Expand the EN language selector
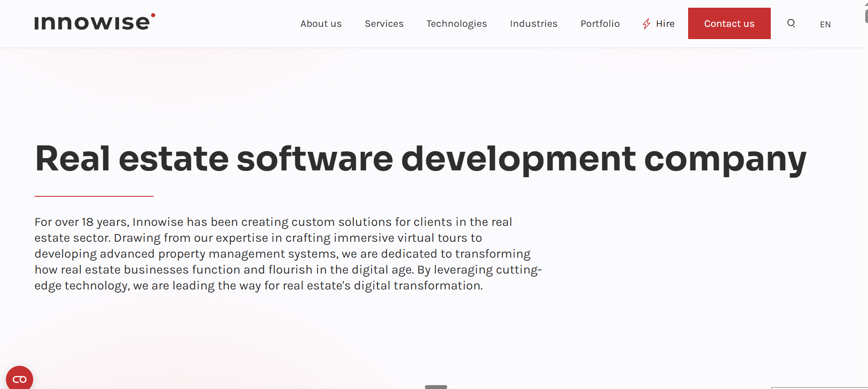 pos(825,25)
